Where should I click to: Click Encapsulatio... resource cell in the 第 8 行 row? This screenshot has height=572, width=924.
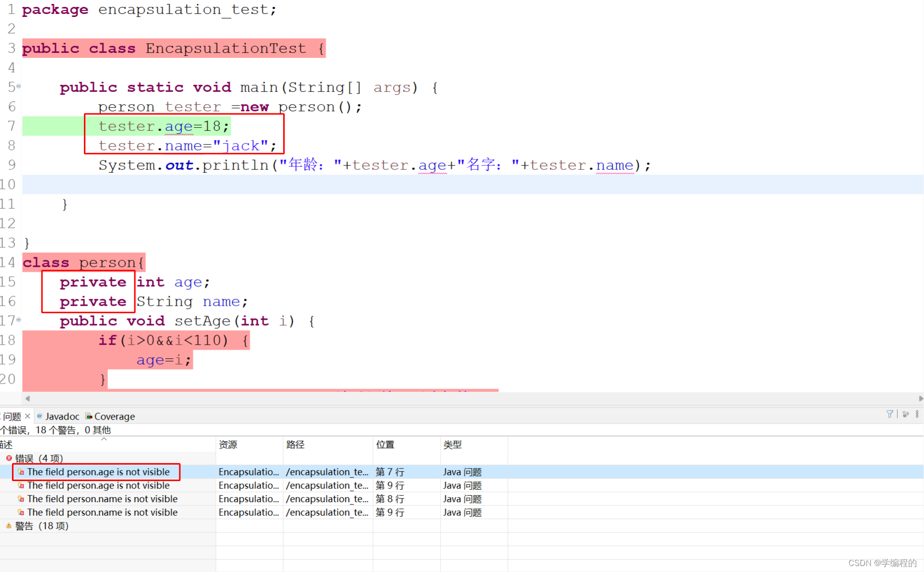pyautogui.click(x=249, y=499)
